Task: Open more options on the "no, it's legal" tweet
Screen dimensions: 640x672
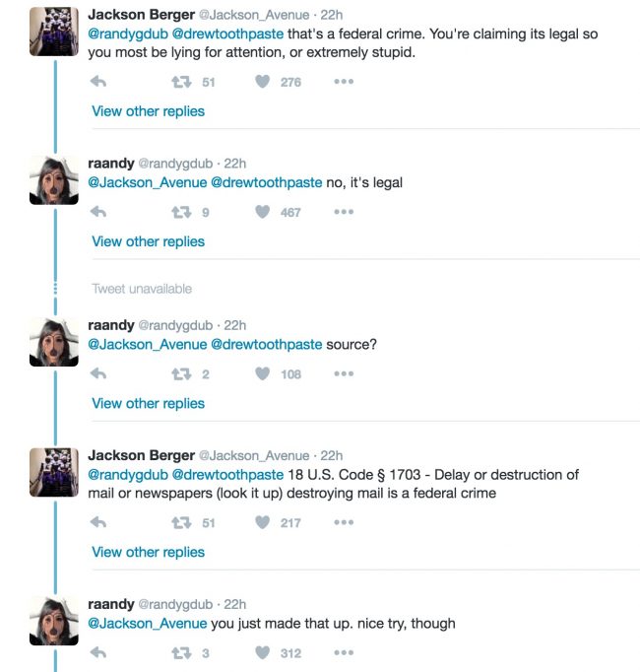Action: 344,212
